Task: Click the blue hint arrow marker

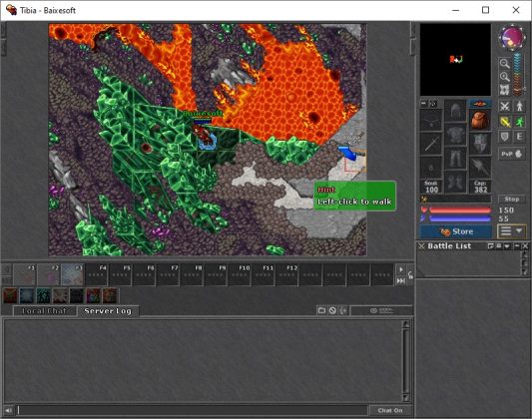Action: pyautogui.click(x=348, y=153)
